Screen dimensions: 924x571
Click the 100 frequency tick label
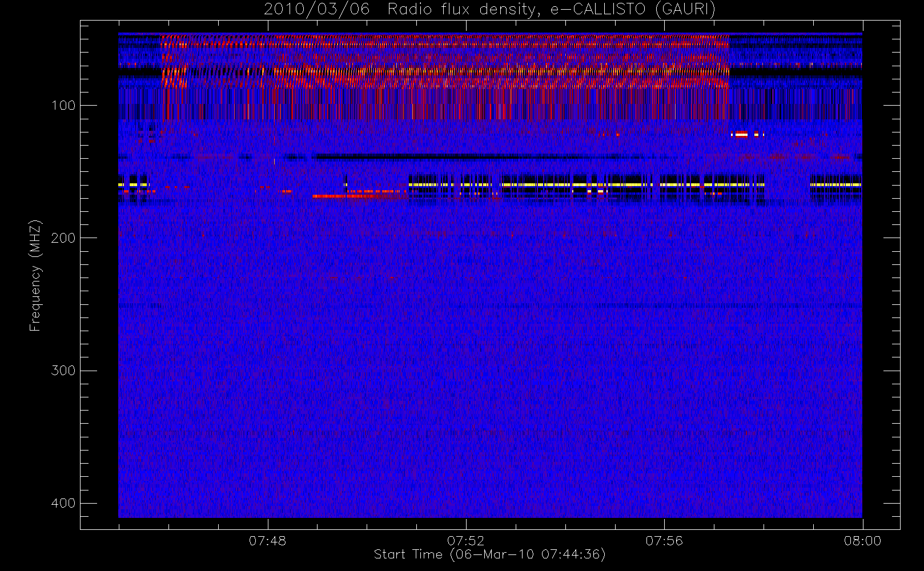(x=63, y=106)
